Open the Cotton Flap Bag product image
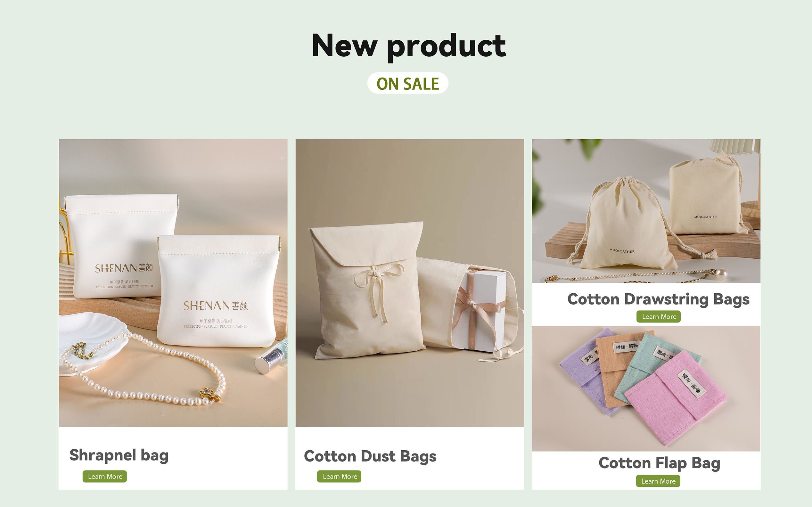812x507 pixels. tap(646, 388)
